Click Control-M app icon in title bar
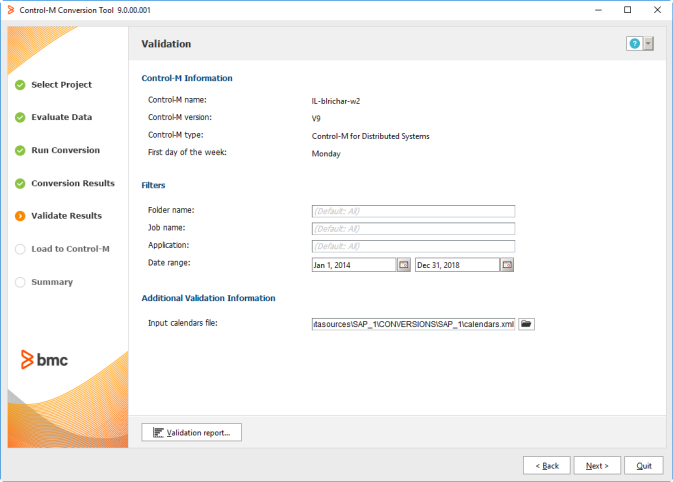The image size is (673, 482). click(x=11, y=10)
